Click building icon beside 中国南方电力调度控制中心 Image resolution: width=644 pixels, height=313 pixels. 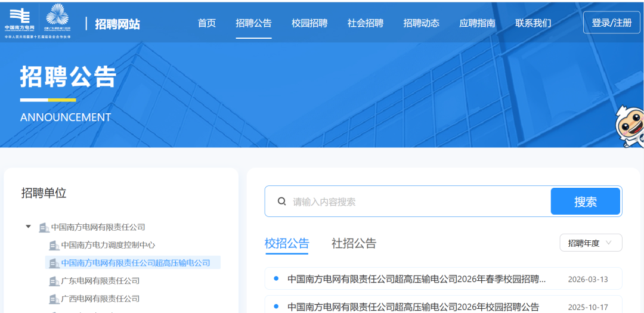point(54,245)
